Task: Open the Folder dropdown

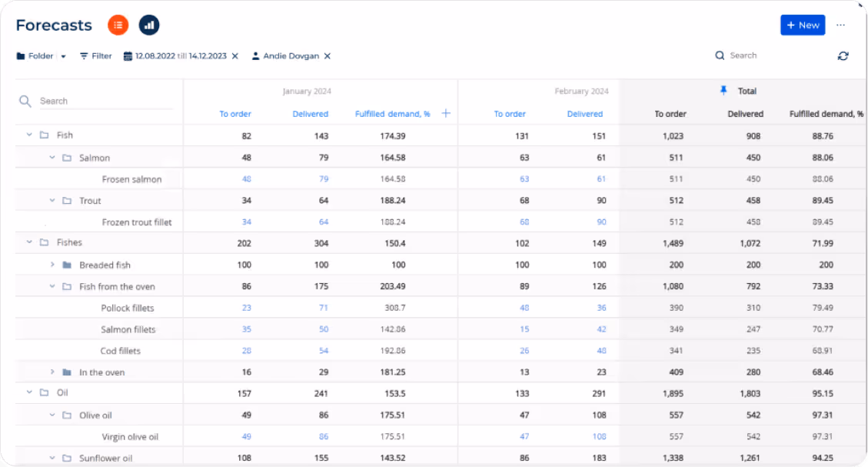Action: (65, 55)
